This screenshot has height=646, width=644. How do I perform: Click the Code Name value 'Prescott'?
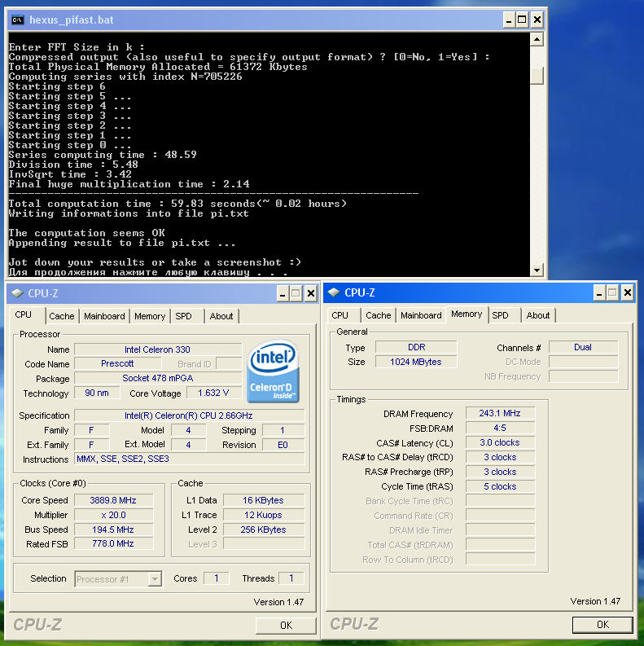[117, 363]
